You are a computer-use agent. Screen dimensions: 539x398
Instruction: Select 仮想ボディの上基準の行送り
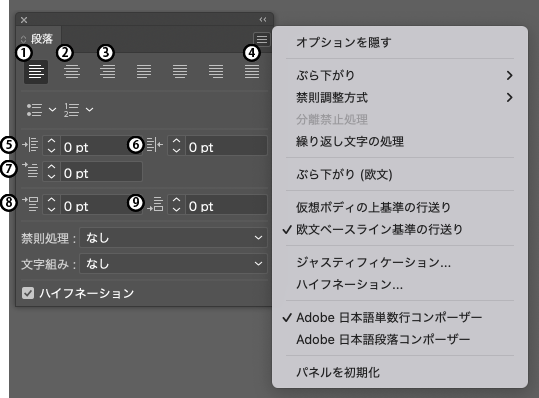click(x=400, y=207)
